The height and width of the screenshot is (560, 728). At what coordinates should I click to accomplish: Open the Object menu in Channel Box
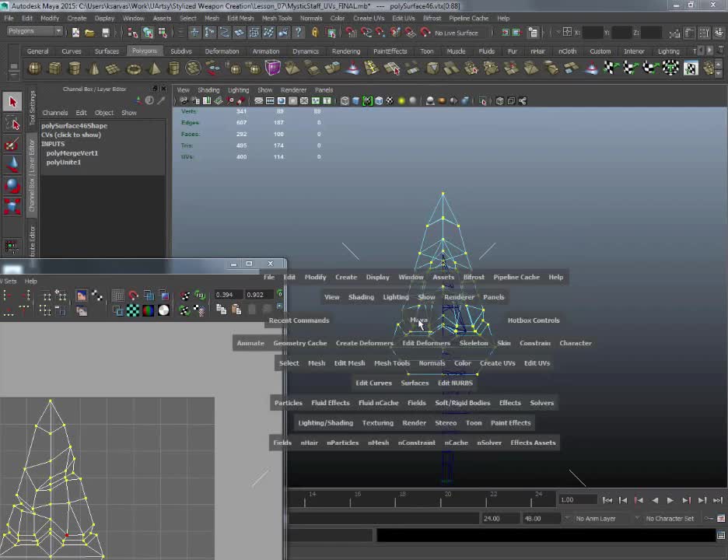pos(104,113)
